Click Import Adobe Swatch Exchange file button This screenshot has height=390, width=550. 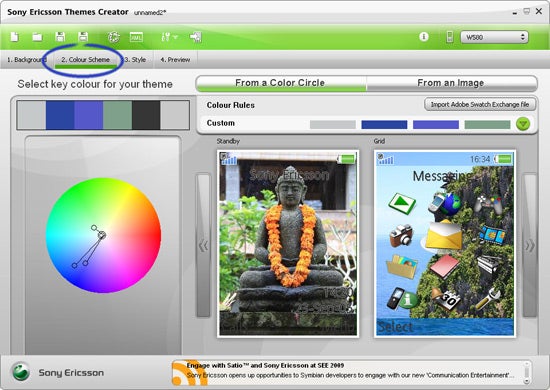(480, 105)
